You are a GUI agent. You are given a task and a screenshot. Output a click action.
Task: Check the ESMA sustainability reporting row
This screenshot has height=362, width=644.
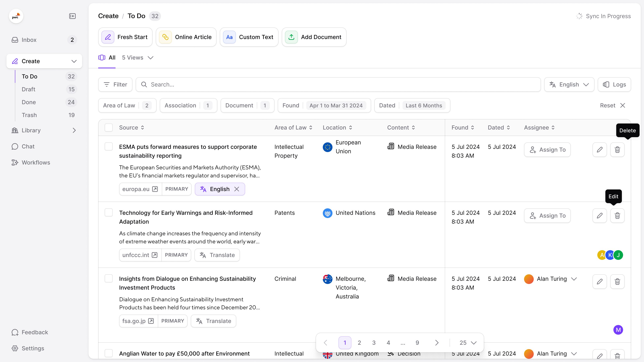108,147
